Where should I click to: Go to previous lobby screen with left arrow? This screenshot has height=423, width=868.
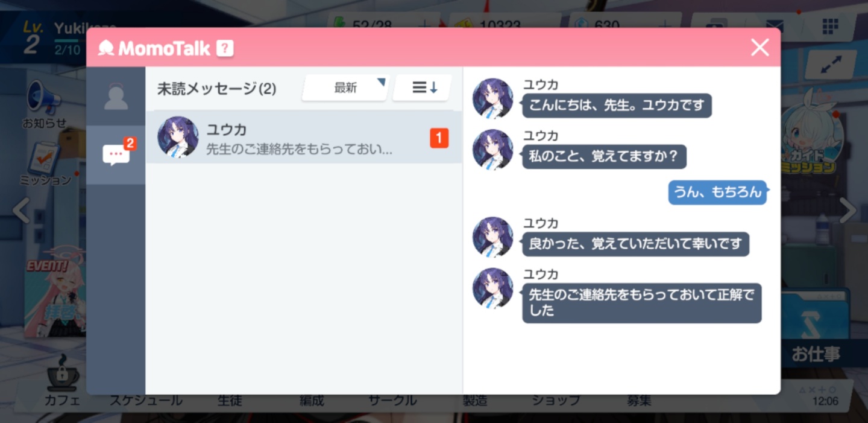(21, 211)
